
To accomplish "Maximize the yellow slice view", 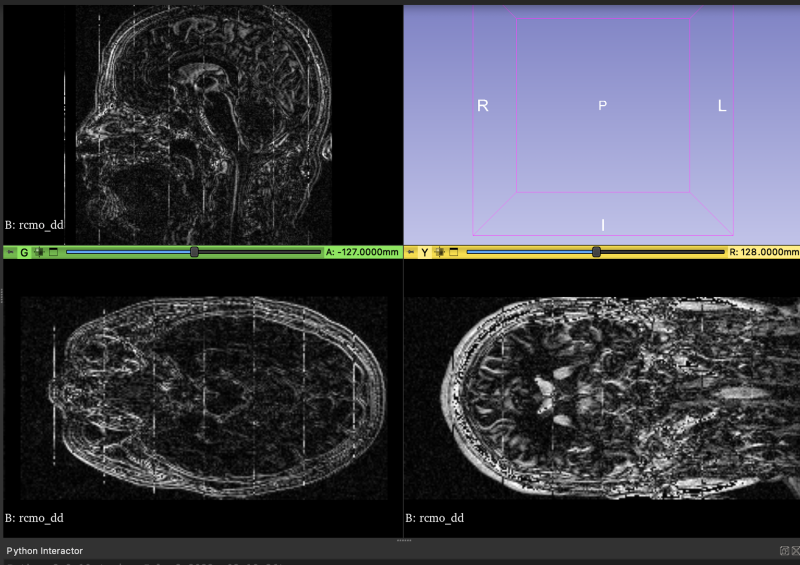I will click(x=454, y=252).
